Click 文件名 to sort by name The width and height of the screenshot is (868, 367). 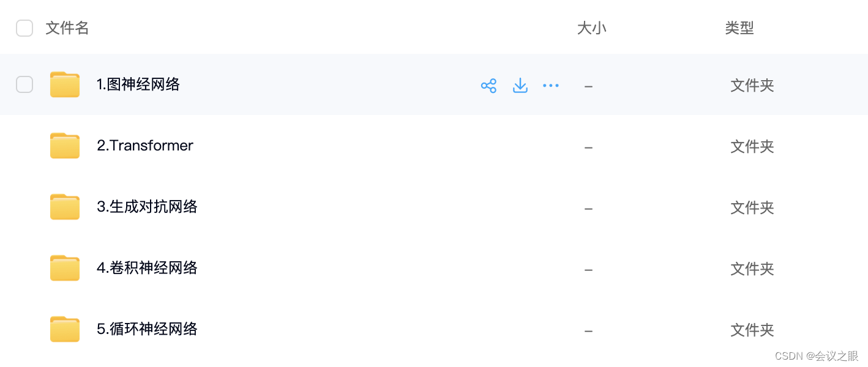point(67,28)
